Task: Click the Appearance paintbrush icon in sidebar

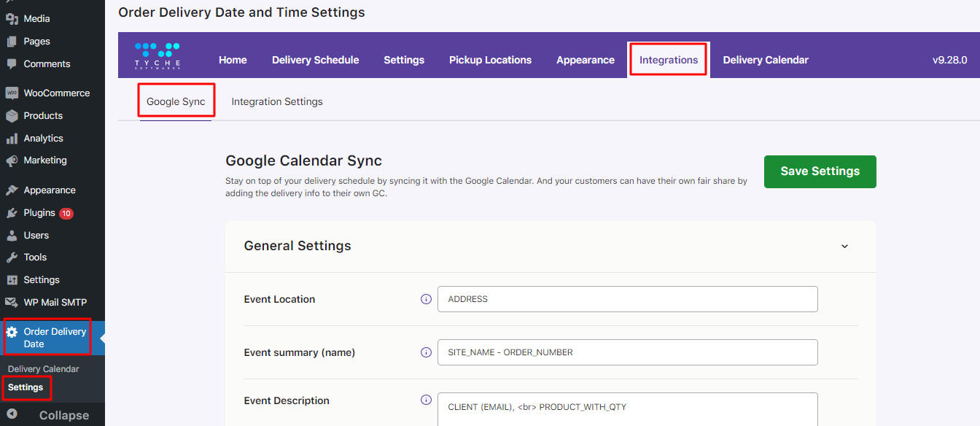Action: coord(12,190)
